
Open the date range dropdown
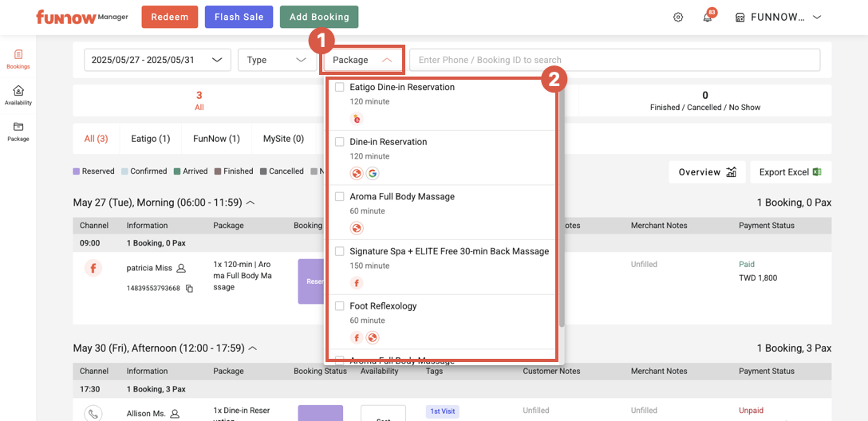(x=157, y=60)
